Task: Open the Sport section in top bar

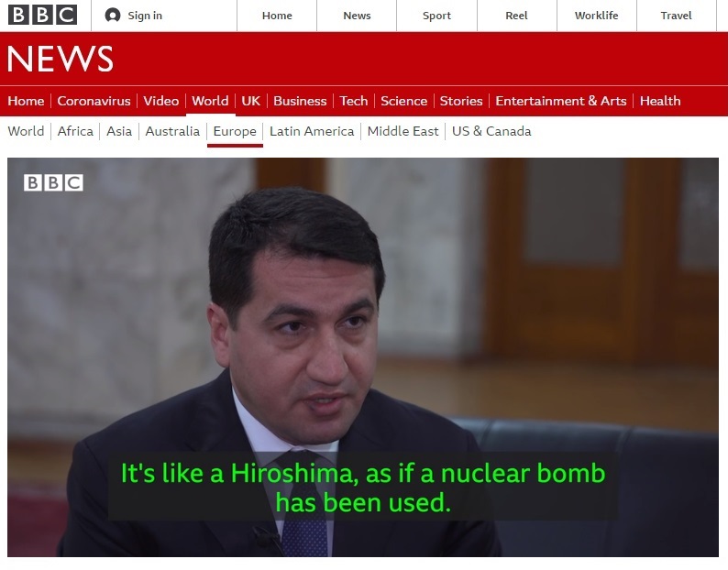Action: [436, 16]
